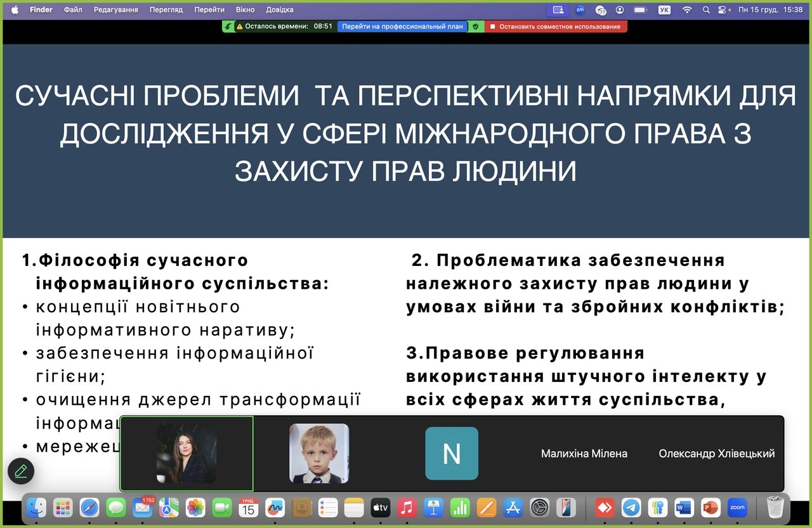Open PowerPoint from the Dock

coord(710,508)
